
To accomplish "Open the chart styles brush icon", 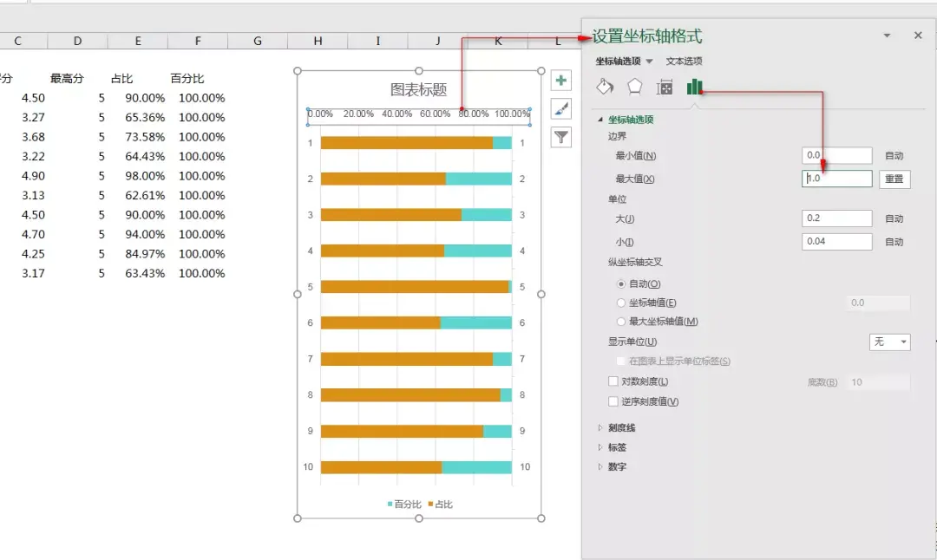I will pyautogui.click(x=561, y=108).
